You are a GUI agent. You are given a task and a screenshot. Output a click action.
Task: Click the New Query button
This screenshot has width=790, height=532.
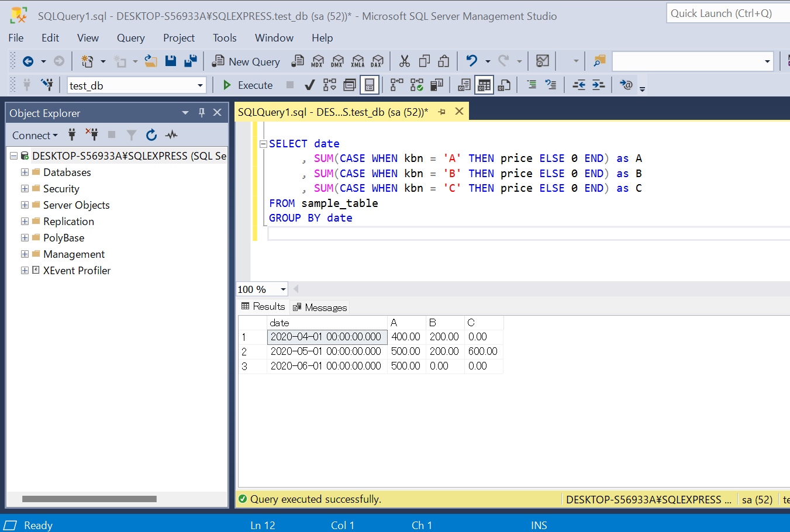click(x=246, y=61)
